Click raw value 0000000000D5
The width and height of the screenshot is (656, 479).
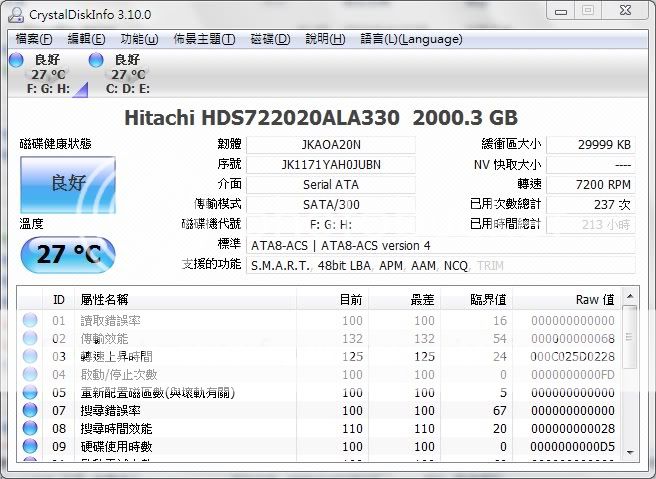point(573,447)
